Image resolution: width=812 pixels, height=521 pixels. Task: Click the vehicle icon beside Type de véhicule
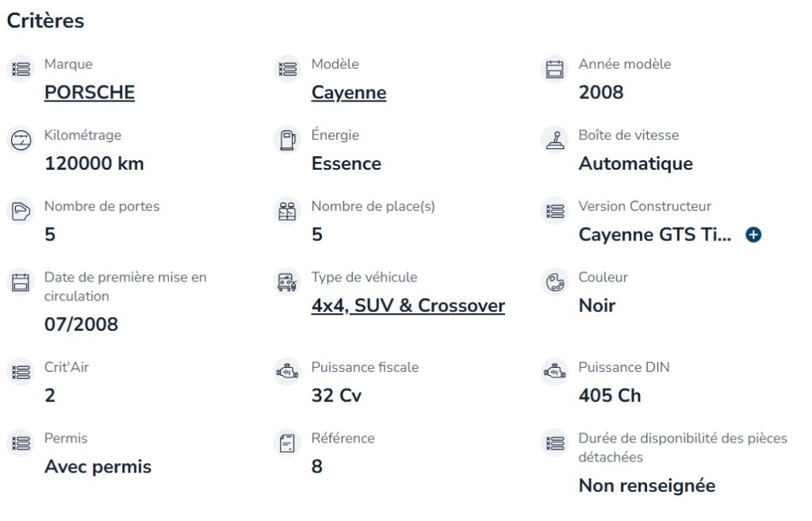click(287, 282)
